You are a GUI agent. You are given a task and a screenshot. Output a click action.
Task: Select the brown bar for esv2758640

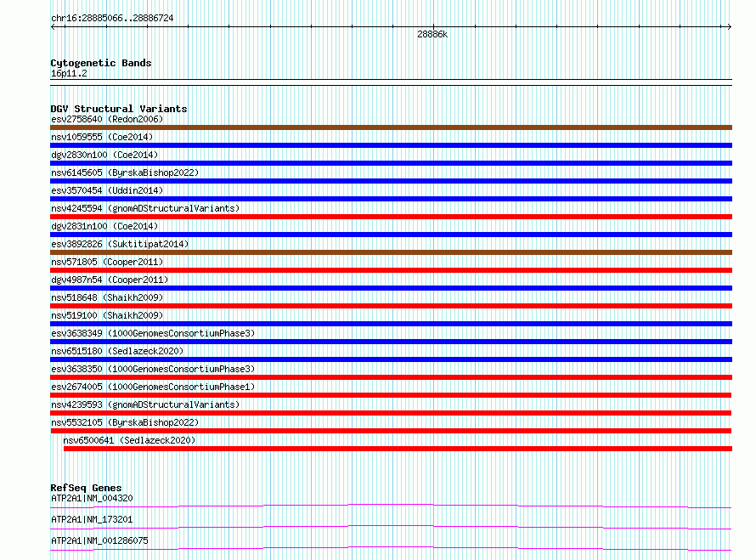pos(391,127)
